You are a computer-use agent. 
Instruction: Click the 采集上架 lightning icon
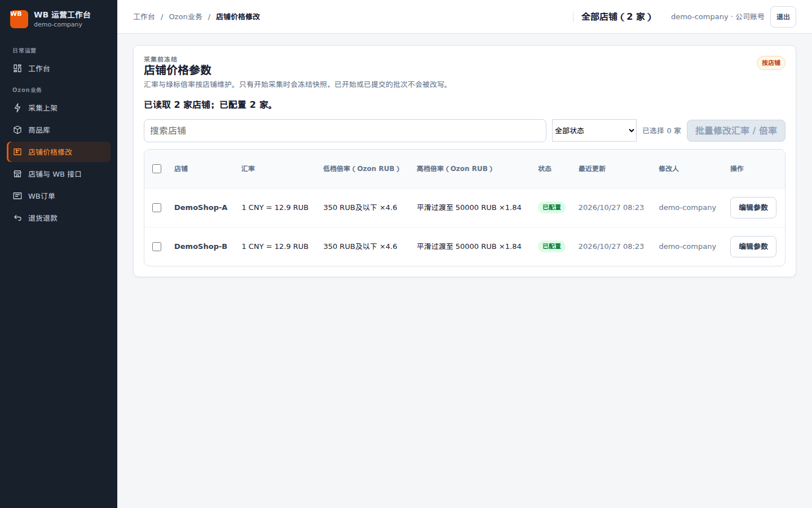17,108
